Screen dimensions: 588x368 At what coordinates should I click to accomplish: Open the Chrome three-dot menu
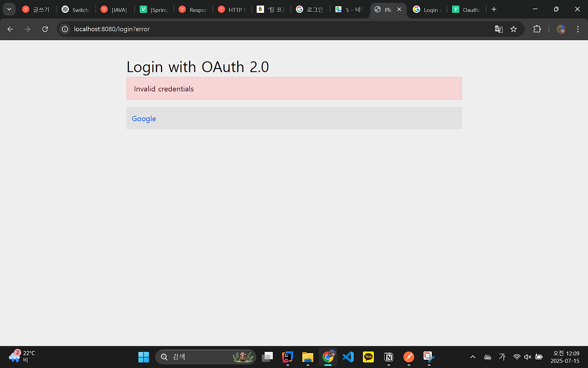coord(577,29)
